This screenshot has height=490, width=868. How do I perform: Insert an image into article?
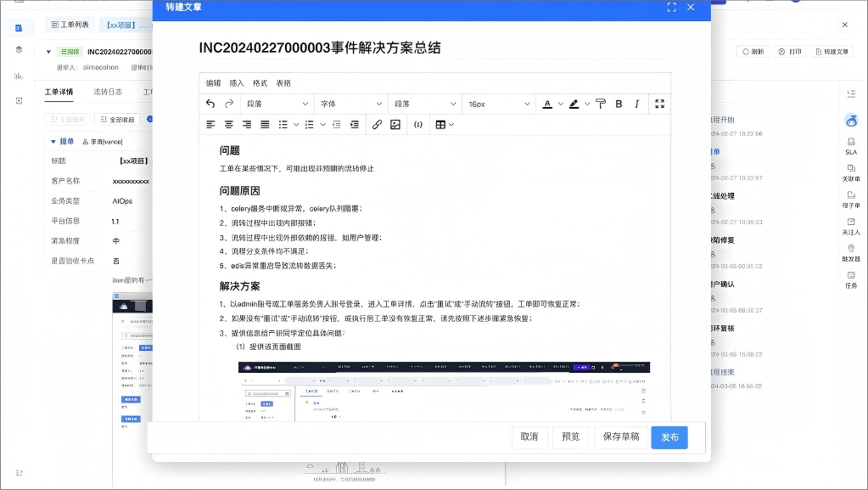point(395,125)
